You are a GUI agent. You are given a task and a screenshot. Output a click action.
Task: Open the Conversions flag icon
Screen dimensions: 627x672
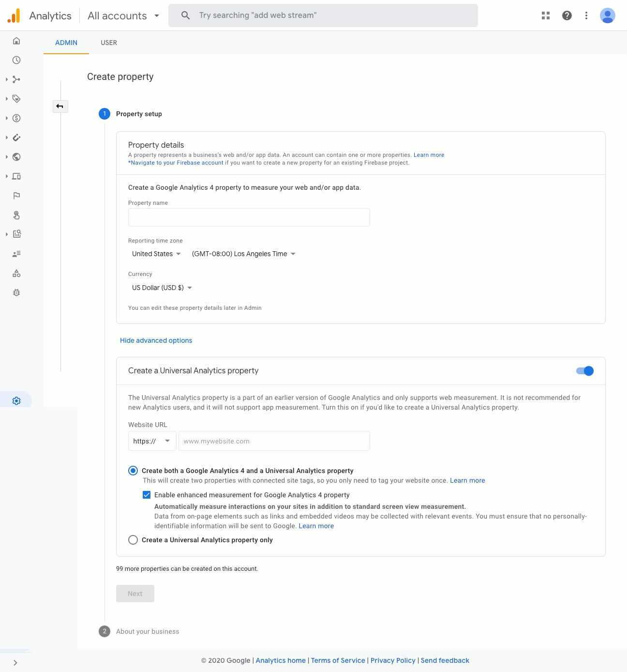(16, 196)
